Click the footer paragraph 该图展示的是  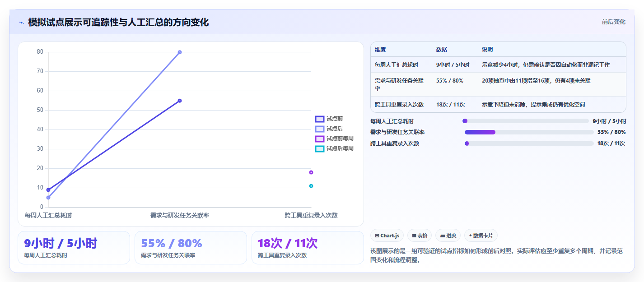tap(498, 255)
